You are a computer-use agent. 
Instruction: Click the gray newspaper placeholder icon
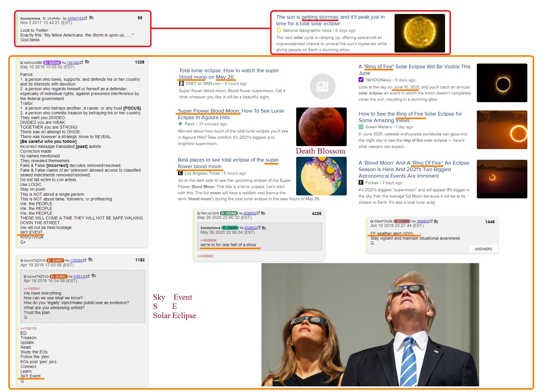pyautogui.click(x=323, y=86)
